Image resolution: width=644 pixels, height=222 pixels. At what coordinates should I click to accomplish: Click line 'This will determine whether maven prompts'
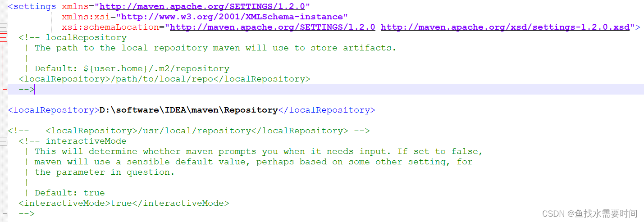pos(259,151)
